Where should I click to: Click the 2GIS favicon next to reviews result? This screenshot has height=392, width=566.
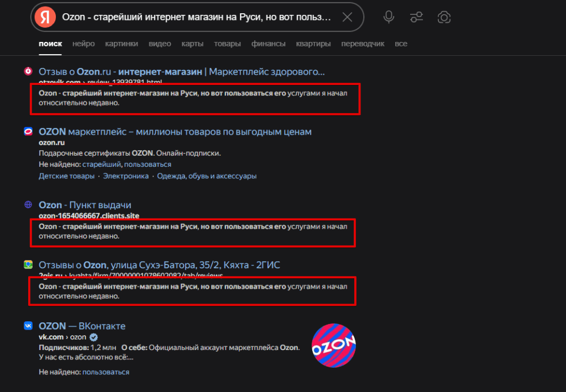(28, 264)
